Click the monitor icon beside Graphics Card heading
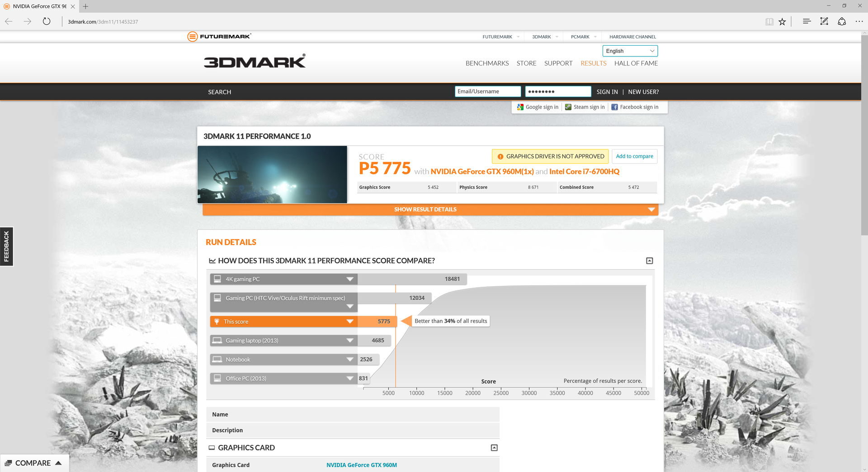 pos(212,448)
